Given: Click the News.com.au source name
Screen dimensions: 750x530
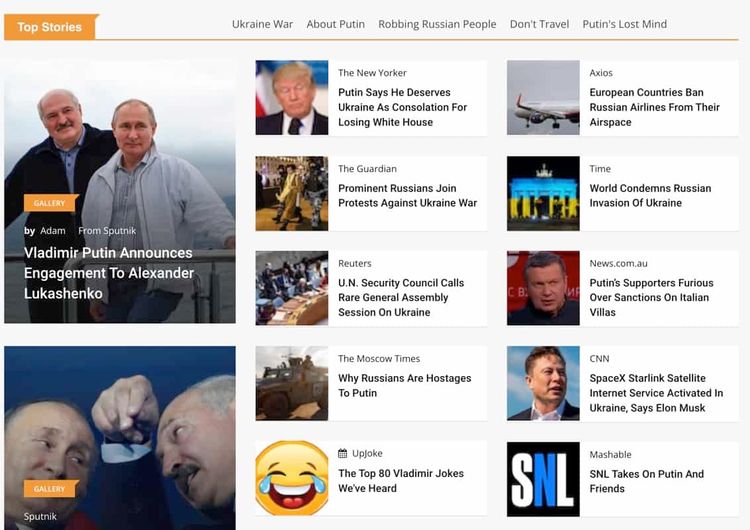Looking at the screenshot, I should click(618, 263).
